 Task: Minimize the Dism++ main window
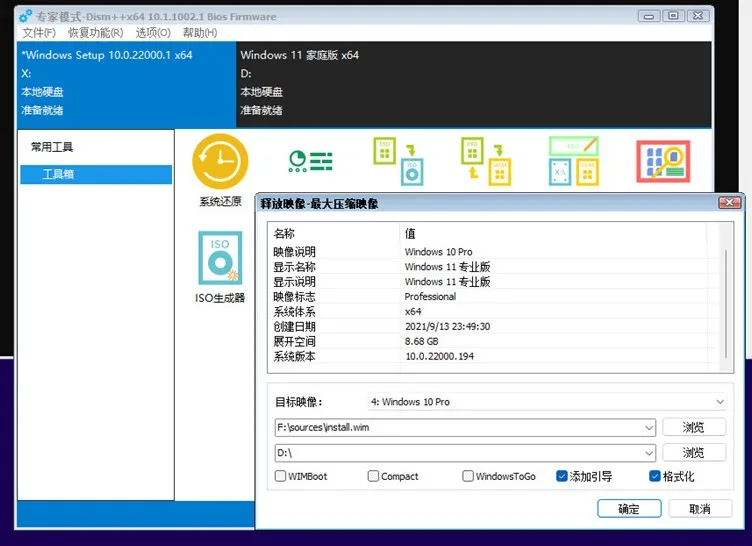[648, 16]
